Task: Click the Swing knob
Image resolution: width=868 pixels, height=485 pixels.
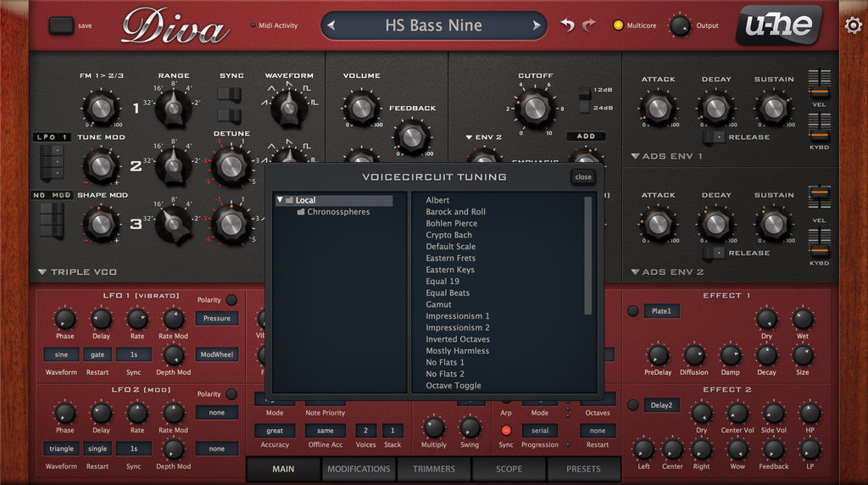Action: (x=470, y=427)
